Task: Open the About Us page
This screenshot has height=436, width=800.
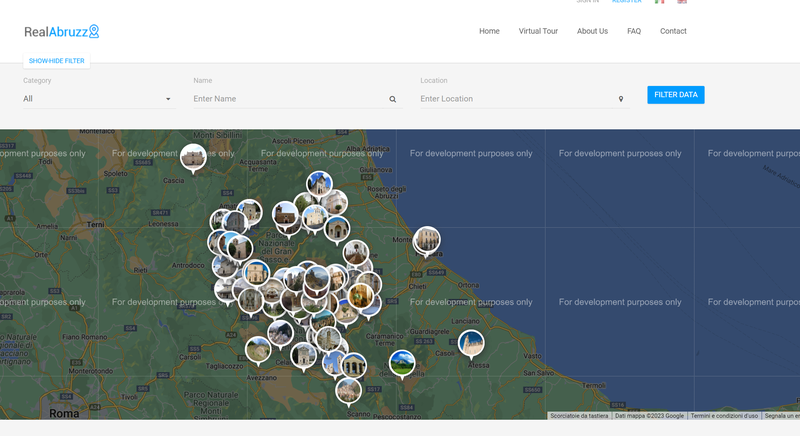Action: pos(592,32)
